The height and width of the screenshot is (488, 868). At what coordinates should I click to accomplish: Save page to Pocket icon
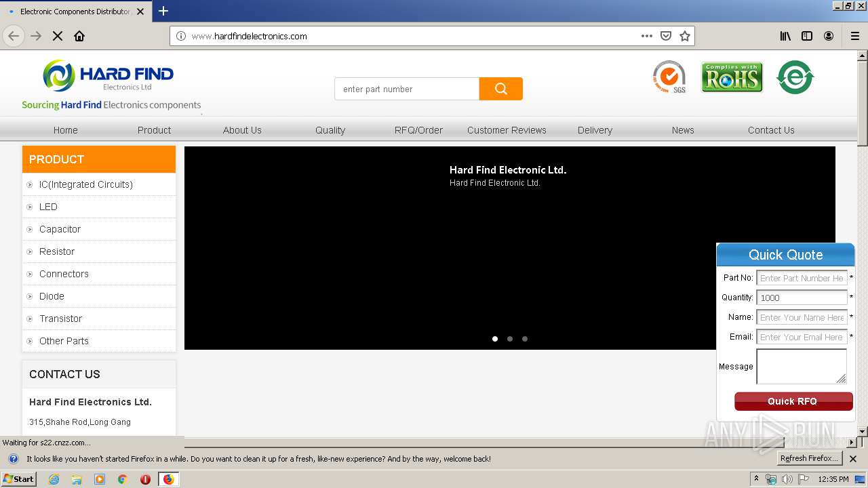pos(666,36)
